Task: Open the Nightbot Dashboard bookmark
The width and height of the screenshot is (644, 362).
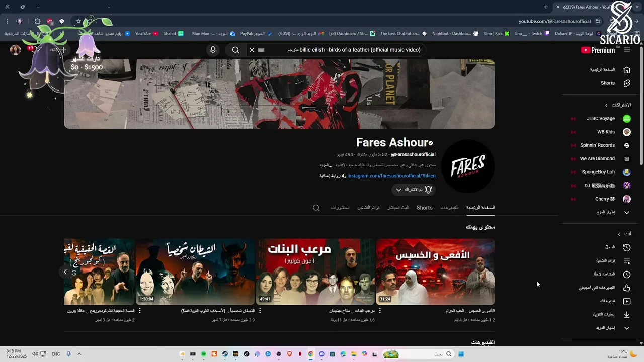Action: tap(455, 34)
